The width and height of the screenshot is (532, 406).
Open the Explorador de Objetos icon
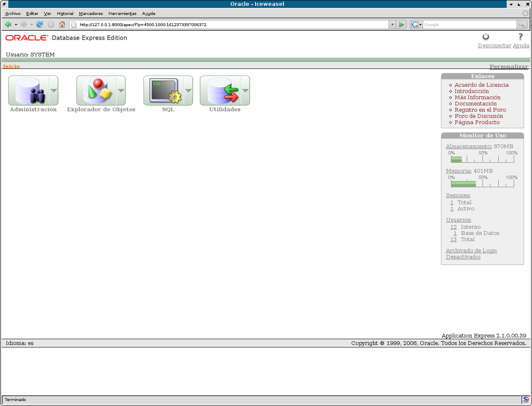96,90
